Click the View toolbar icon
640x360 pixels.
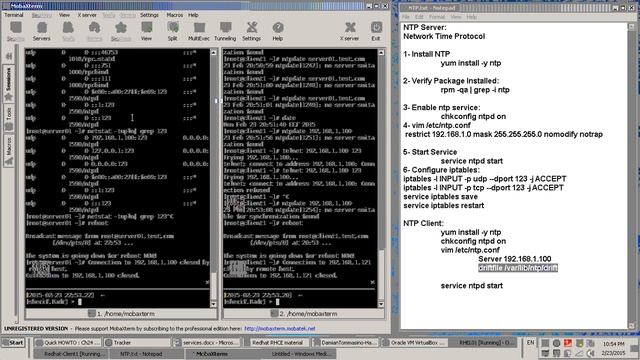point(147,31)
